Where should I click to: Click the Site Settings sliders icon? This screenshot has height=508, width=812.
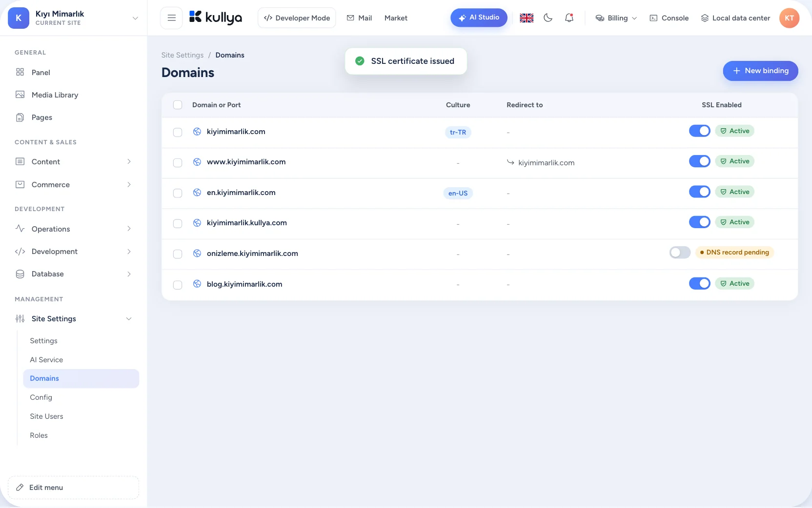click(x=20, y=319)
